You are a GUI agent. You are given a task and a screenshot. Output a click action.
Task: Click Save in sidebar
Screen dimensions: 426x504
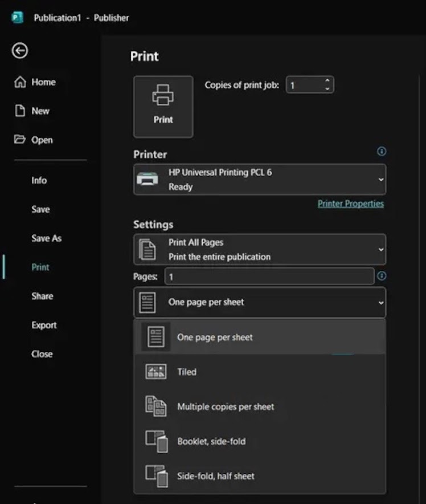click(x=40, y=209)
